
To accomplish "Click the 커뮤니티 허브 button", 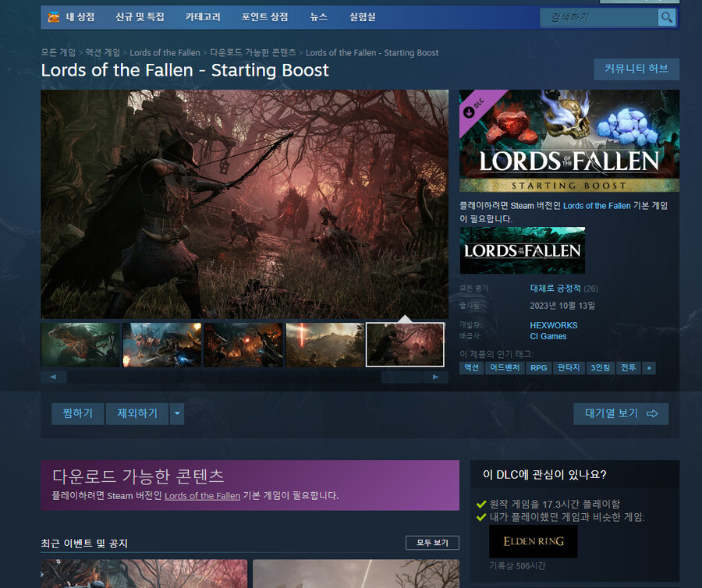I will [x=636, y=69].
